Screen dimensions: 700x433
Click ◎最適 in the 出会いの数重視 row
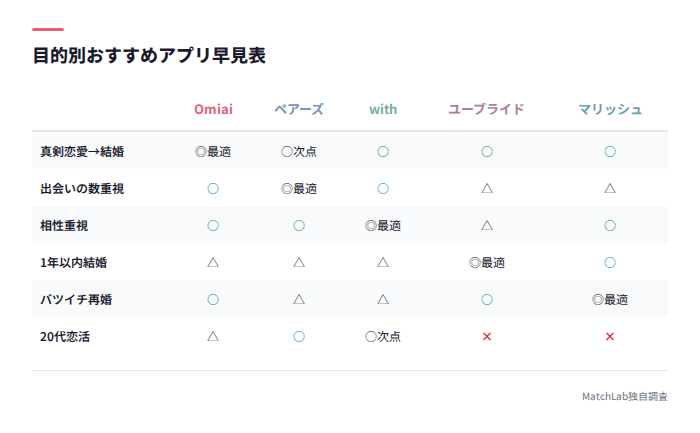pos(299,189)
